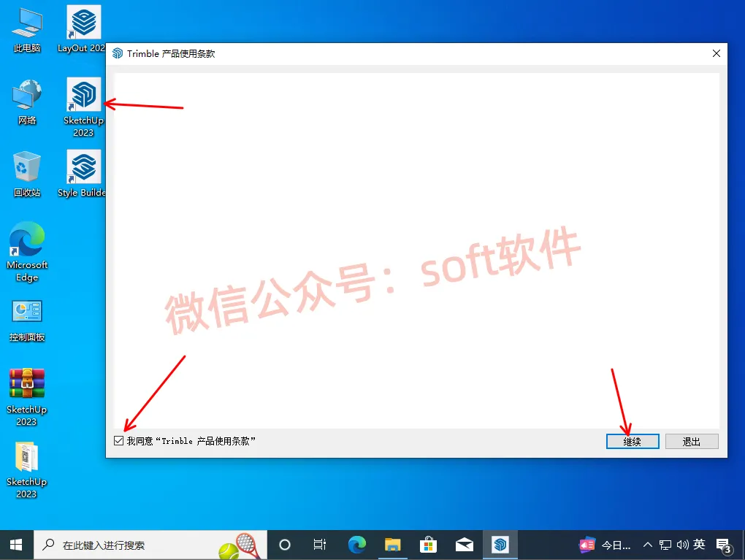The width and height of the screenshot is (745, 560).
Task: Open Task View on taskbar
Action: pyautogui.click(x=320, y=545)
